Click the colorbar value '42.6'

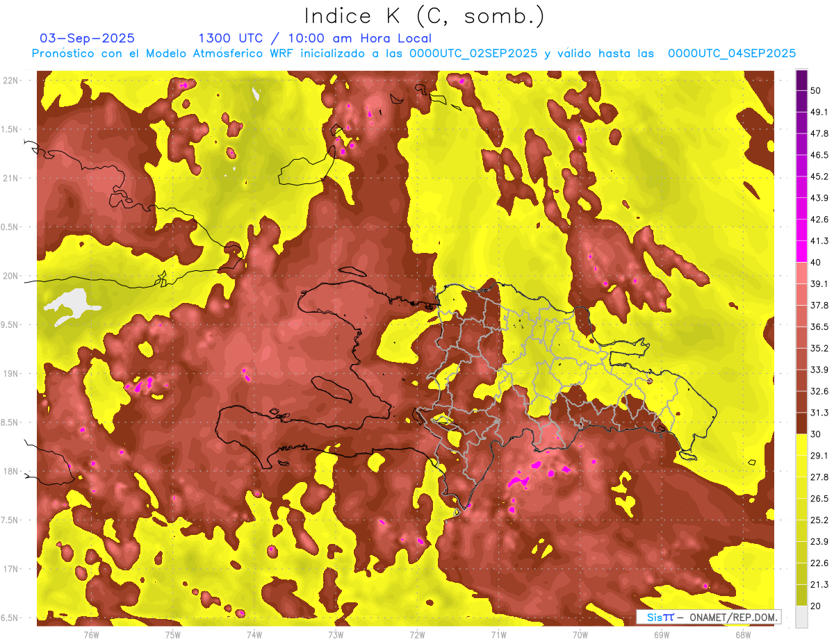coord(819,220)
